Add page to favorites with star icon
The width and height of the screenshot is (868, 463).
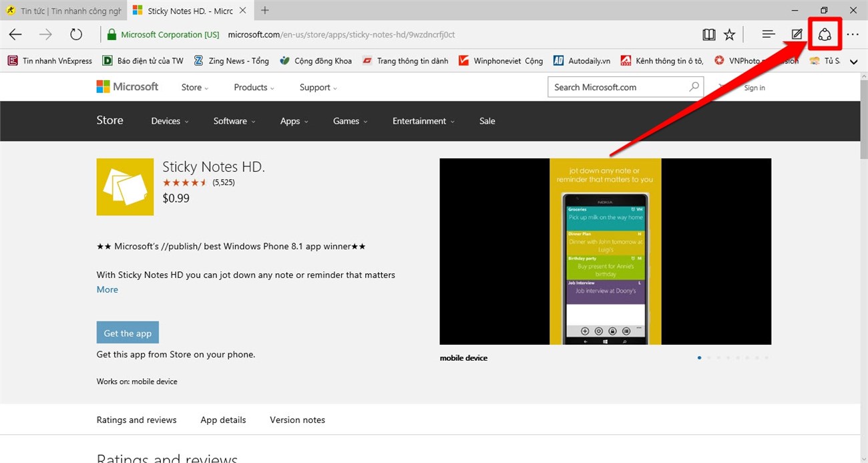tap(729, 35)
